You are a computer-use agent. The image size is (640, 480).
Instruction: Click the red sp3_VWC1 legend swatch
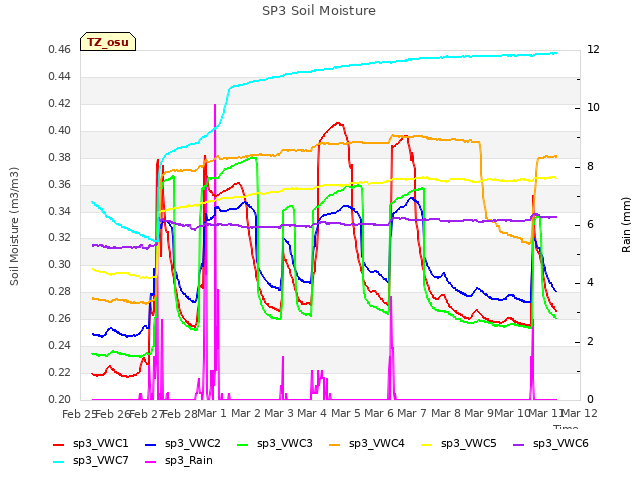point(59,444)
